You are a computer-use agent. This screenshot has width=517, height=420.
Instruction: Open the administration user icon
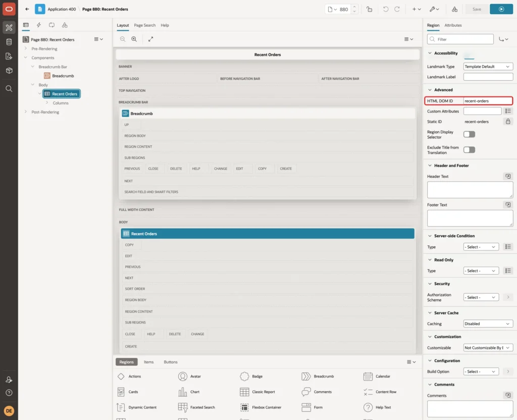[9, 380]
